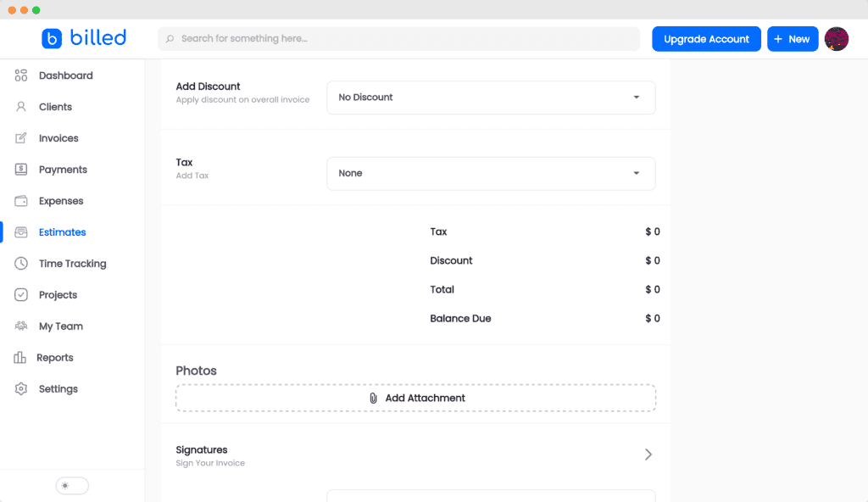Click the Clients person icon
This screenshot has width=868, height=502.
[21, 107]
